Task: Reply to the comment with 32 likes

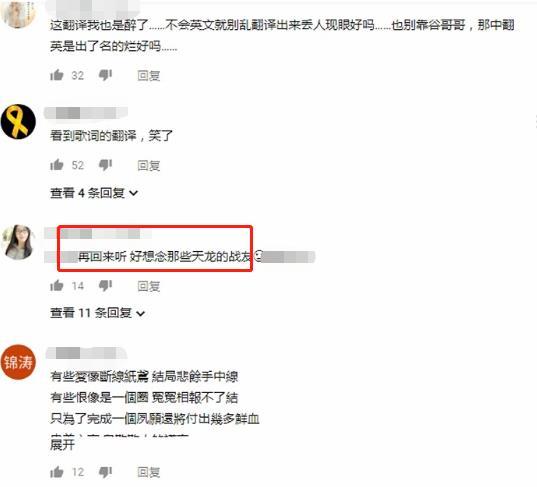Action: (x=149, y=75)
